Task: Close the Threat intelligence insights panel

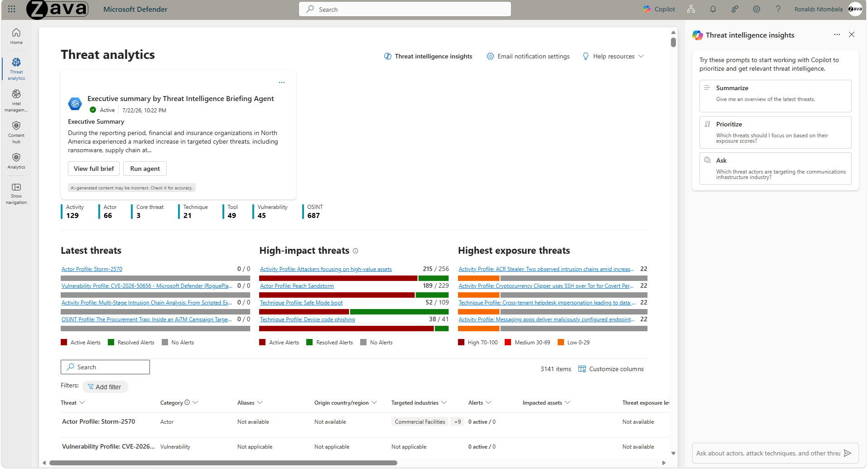Action: (x=852, y=34)
